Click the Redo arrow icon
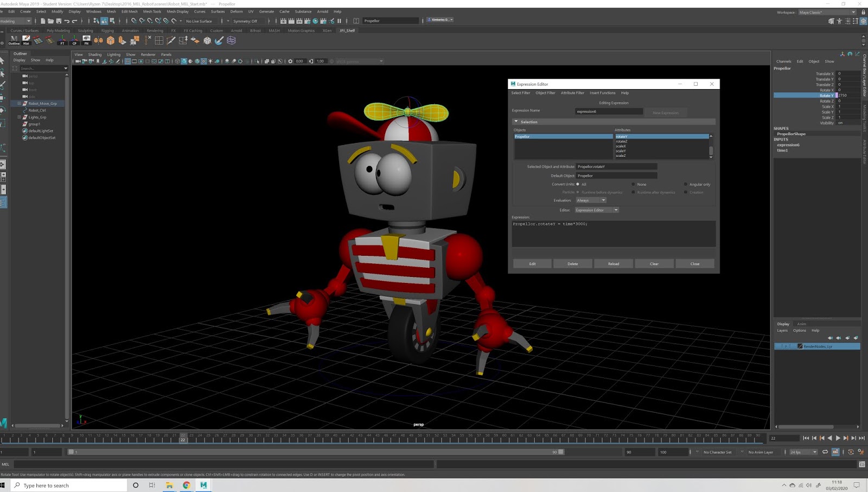This screenshot has width=868, height=492. (75, 21)
